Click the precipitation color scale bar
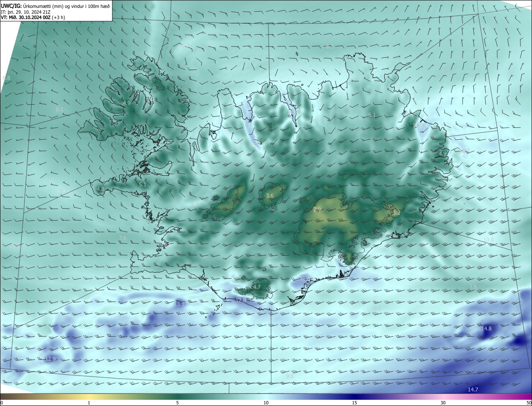The height and width of the screenshot is (406, 532). point(266,396)
